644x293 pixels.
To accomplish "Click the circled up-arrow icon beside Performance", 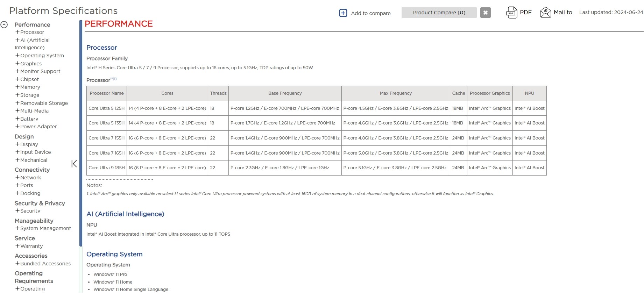I will [4, 25].
